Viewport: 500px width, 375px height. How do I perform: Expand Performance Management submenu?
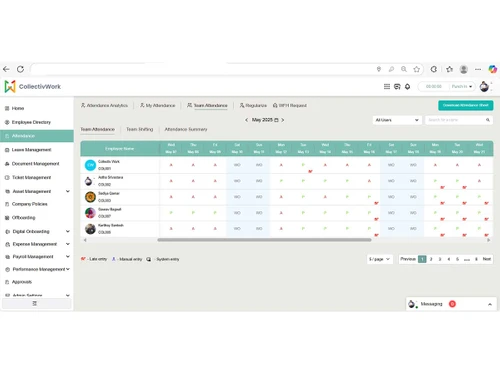click(x=68, y=269)
